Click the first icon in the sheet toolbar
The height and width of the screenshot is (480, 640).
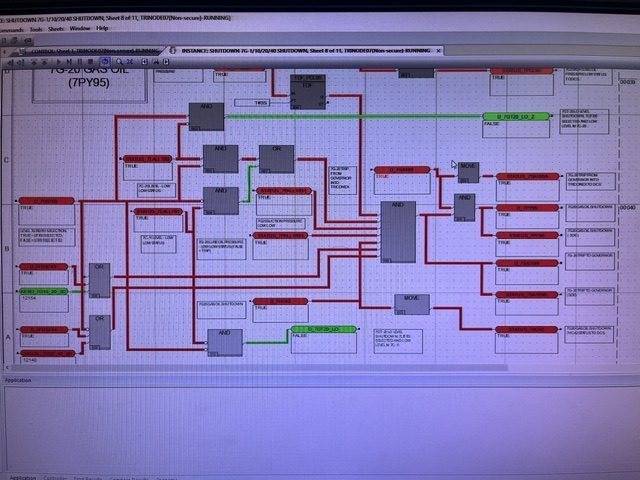pos(11,62)
